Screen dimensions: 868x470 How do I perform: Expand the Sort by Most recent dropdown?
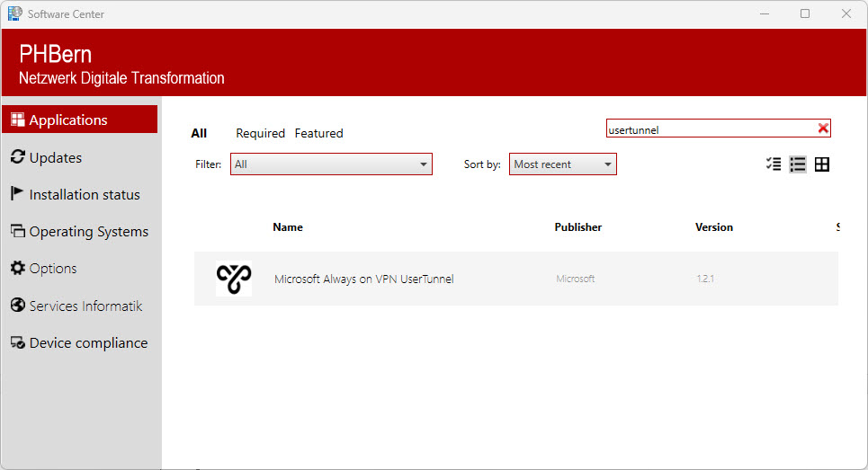coord(562,164)
